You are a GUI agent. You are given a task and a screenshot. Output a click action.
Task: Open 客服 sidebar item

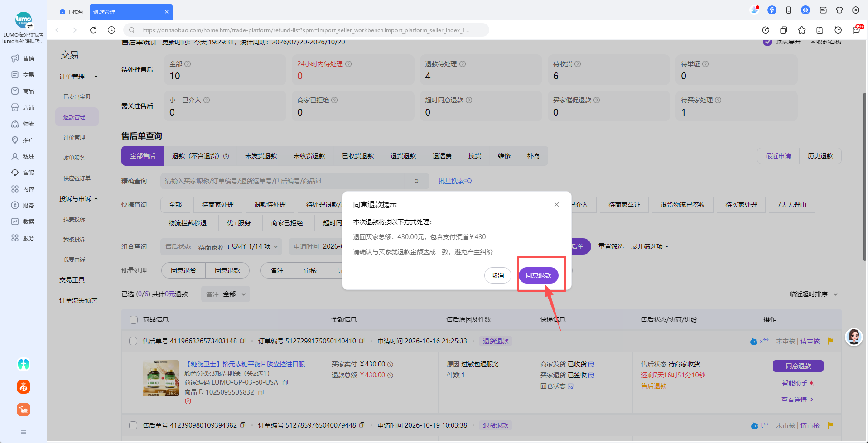tap(23, 173)
